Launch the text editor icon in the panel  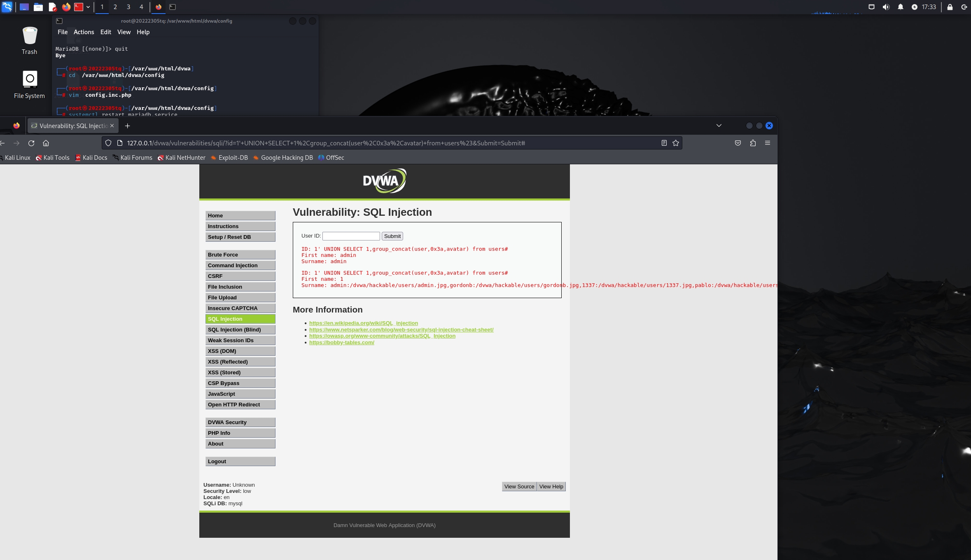[x=52, y=7]
